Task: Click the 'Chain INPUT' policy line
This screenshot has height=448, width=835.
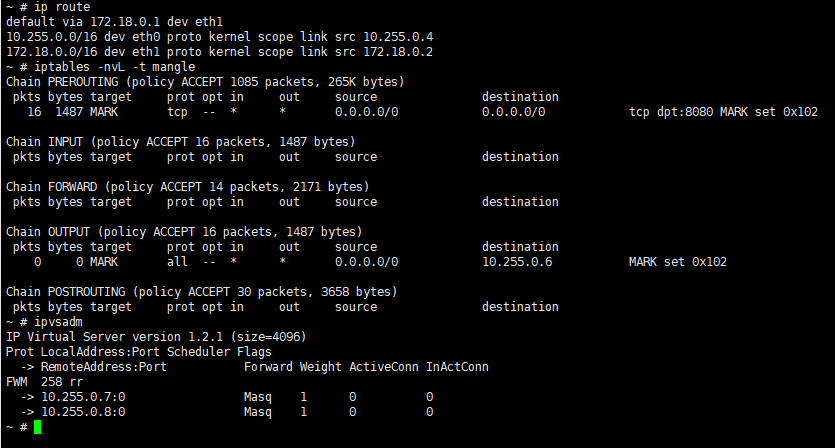Action: (x=181, y=142)
